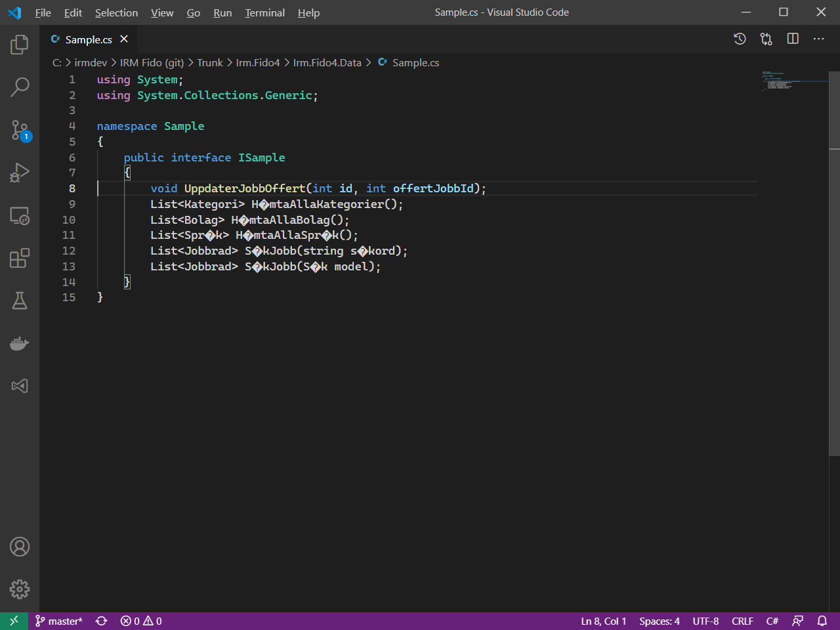840x630 pixels.
Task: Split the editor with the split icon
Action: (792, 39)
